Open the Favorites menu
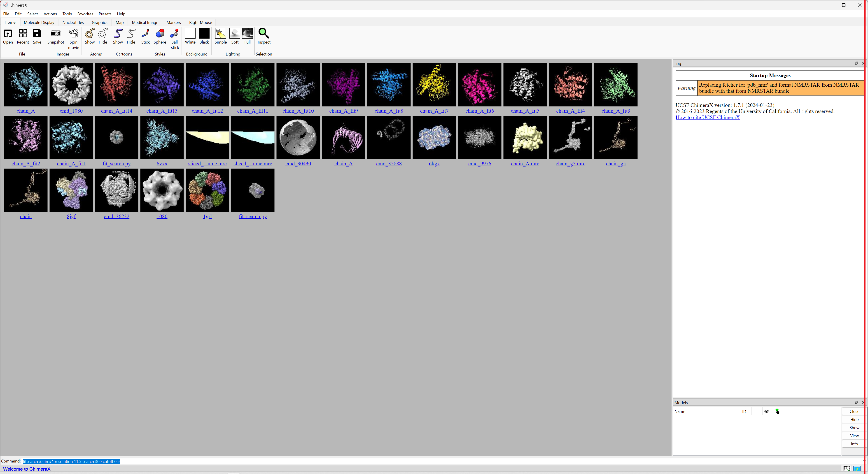 85,14
